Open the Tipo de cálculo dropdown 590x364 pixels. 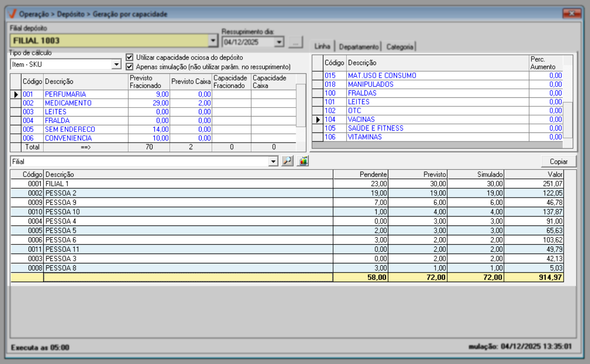pos(117,65)
